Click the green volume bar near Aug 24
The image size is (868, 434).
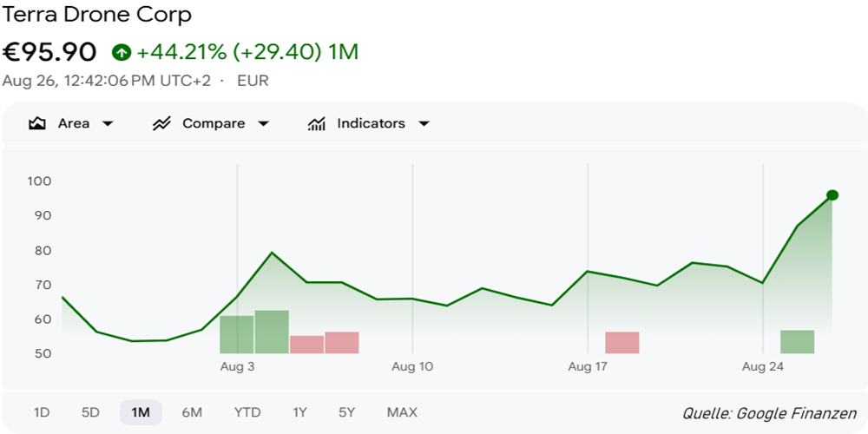(x=797, y=341)
